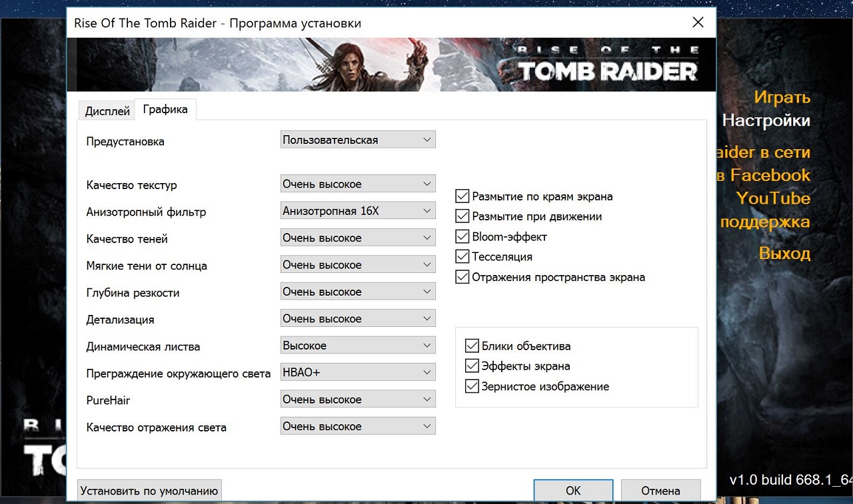Click the Преграждение окружающего света label
This screenshot has height=504, width=853.
[179, 374]
